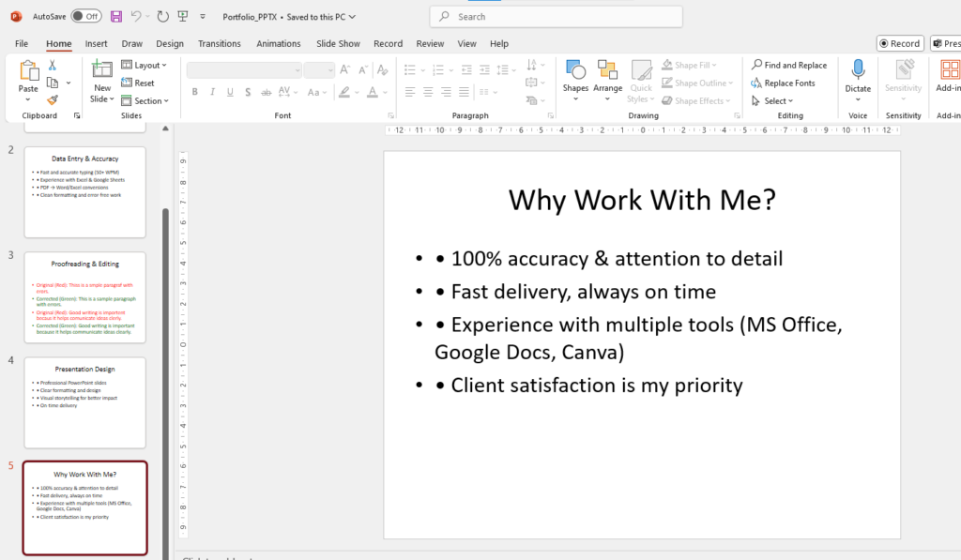Open Clipboard pane launcher
The width and height of the screenshot is (961, 560).
coord(77,115)
